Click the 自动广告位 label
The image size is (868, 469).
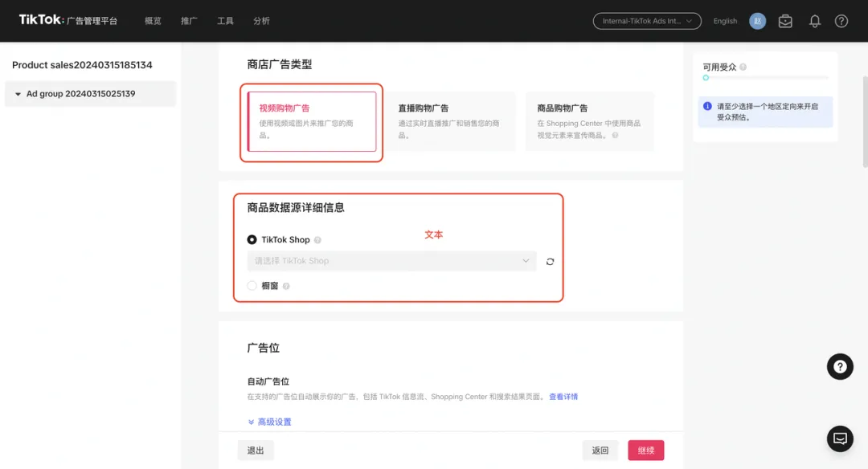tap(268, 381)
